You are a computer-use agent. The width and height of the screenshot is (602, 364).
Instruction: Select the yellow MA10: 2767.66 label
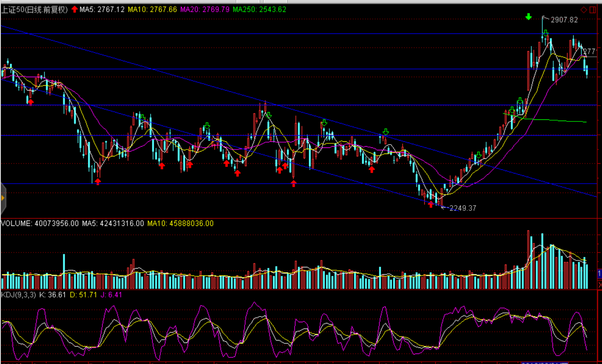click(x=152, y=9)
